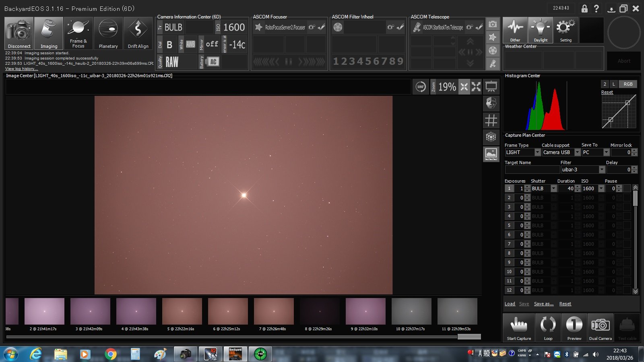Open the Setting gear
Image resolution: width=644 pixels, height=362 pixels.
pyautogui.click(x=566, y=30)
